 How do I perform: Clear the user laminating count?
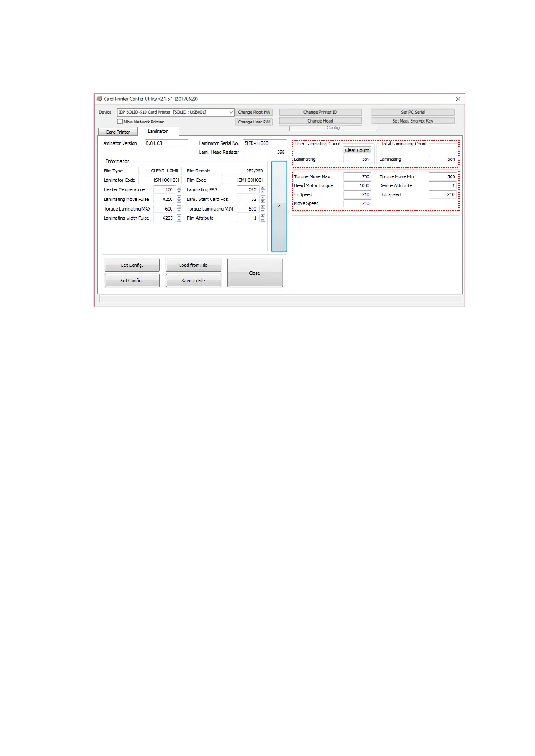[357, 150]
